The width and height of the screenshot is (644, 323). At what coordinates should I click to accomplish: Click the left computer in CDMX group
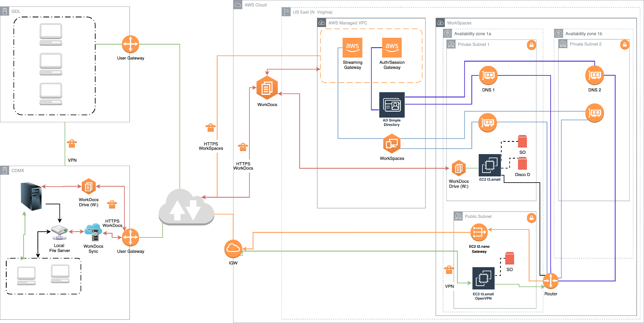pyautogui.click(x=26, y=276)
